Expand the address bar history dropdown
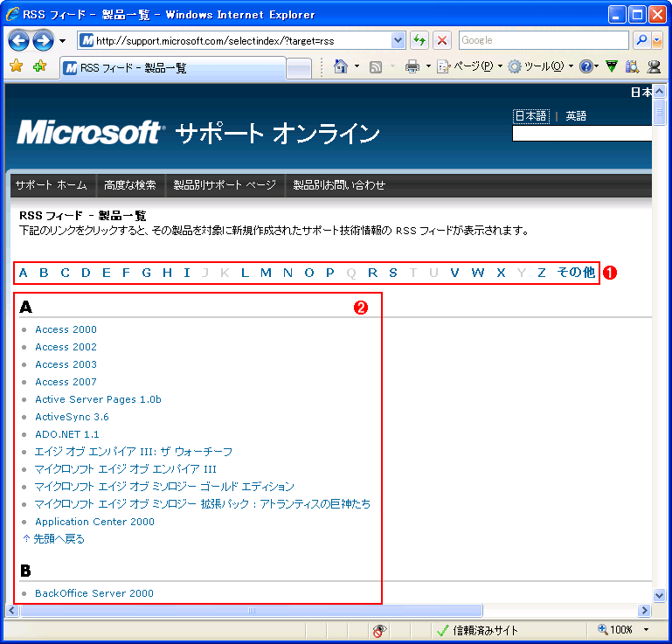 click(398, 41)
